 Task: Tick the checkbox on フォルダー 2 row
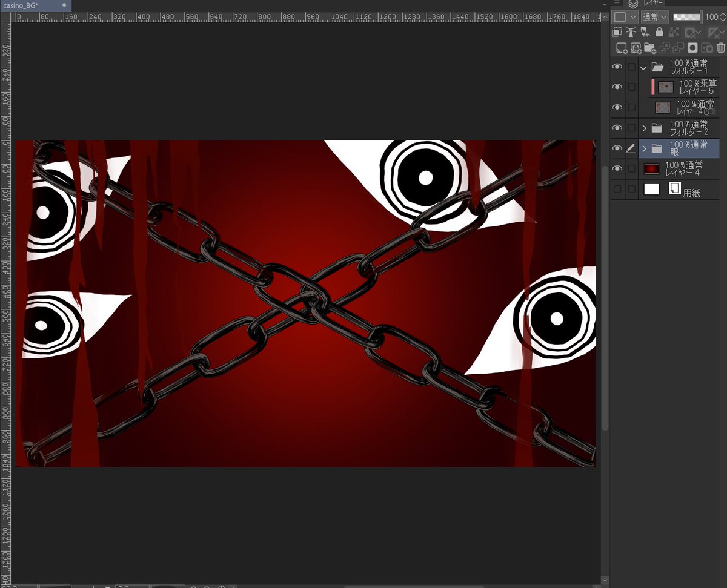pyautogui.click(x=632, y=128)
